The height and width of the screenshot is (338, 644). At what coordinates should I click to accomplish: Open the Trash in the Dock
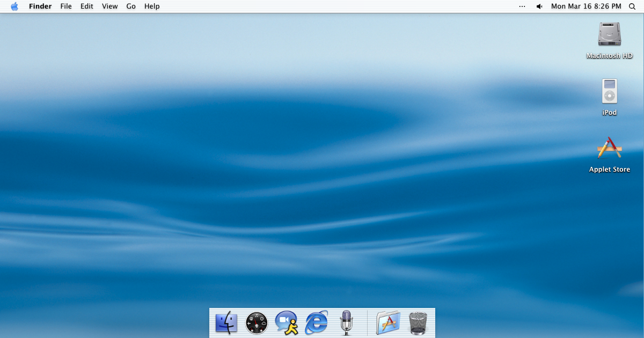[x=418, y=323]
